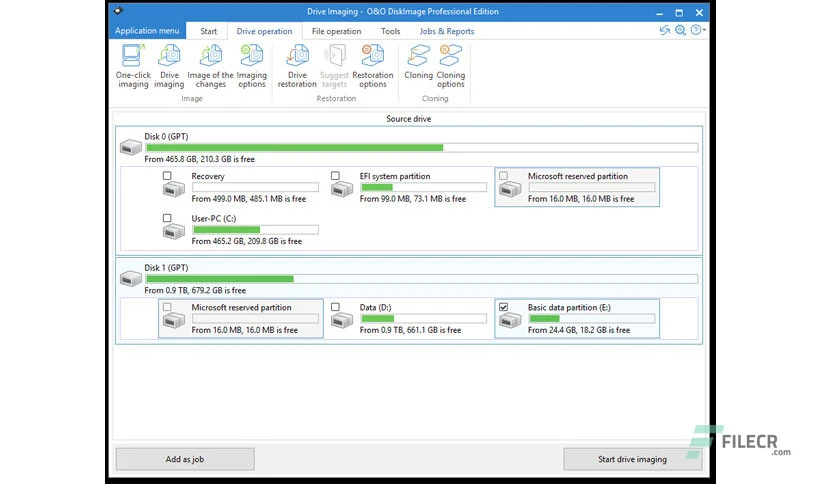This screenshot has height=484, width=836.
Task: Click the 'Disk 1 (GPT)' label
Action: point(166,268)
